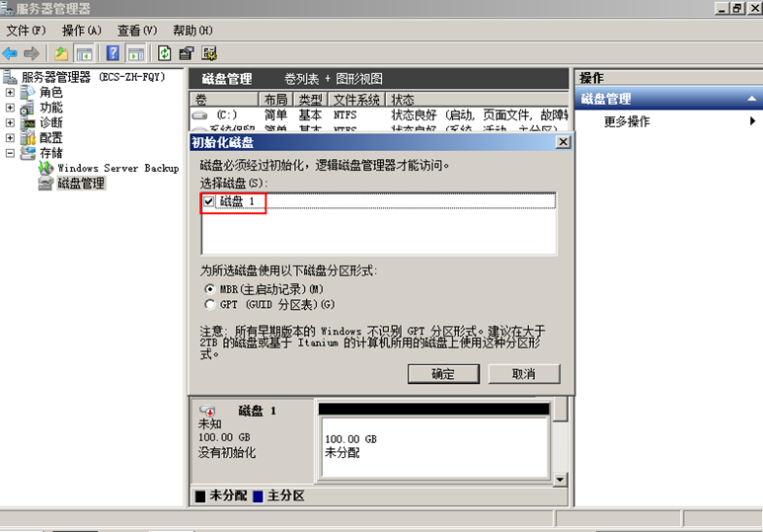Open the Help question mark icon
The height and width of the screenshot is (532, 763).
[113, 53]
